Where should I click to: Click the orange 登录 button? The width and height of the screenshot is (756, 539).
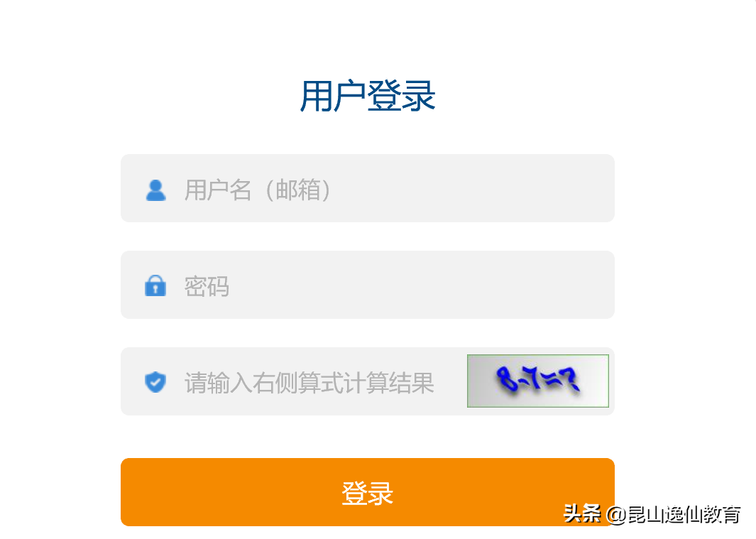pyautogui.click(x=368, y=491)
